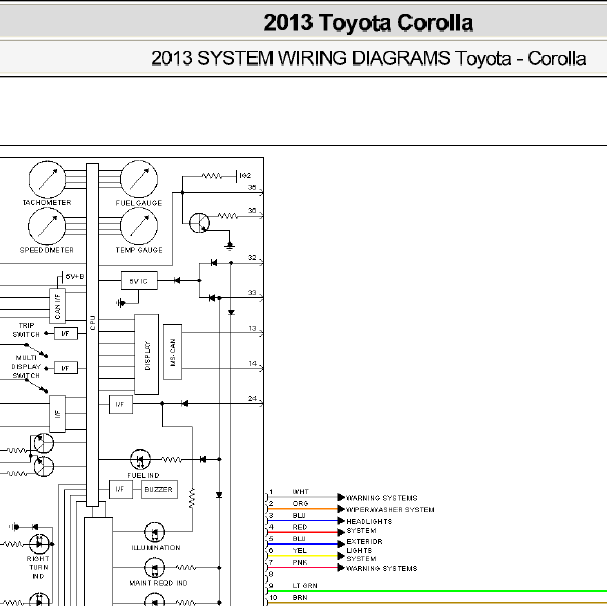The image size is (607, 606).
Task: Click connector pin number 14
Action: 252,364
